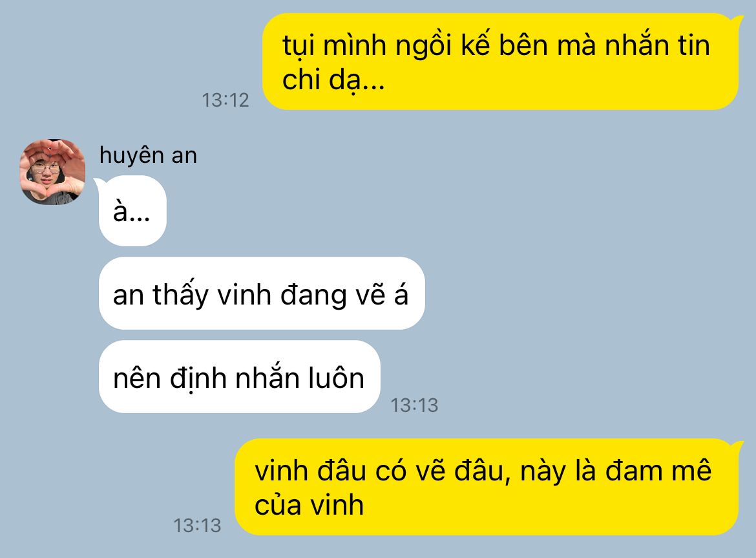Click the word 'thấy' in the second white bubble
This screenshot has width=756, height=558.
[x=180, y=294]
